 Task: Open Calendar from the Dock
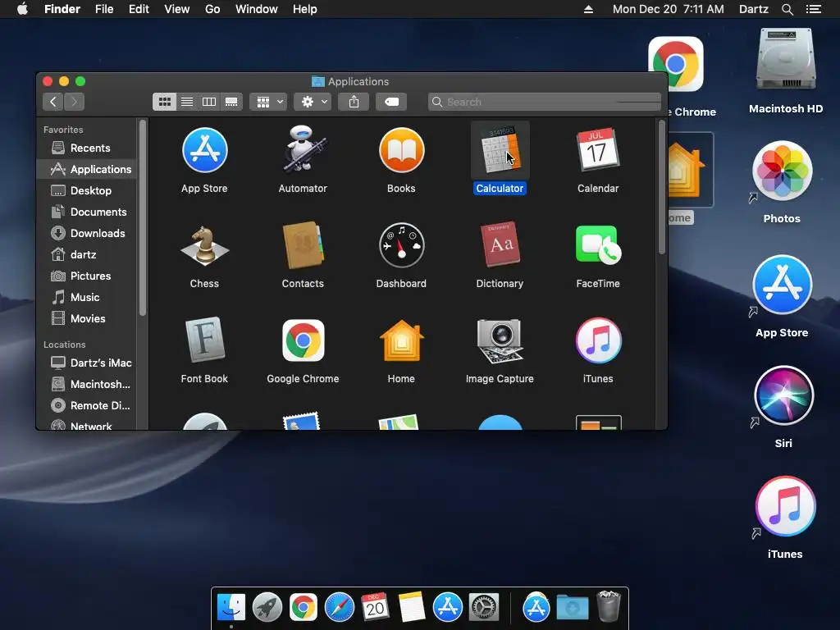point(375,607)
